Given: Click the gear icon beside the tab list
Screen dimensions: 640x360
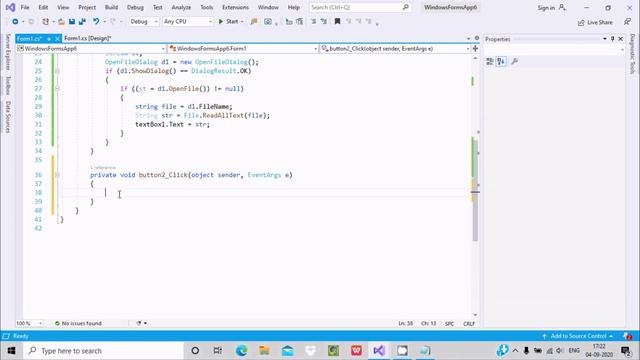Looking at the screenshot, I should click(x=477, y=38).
